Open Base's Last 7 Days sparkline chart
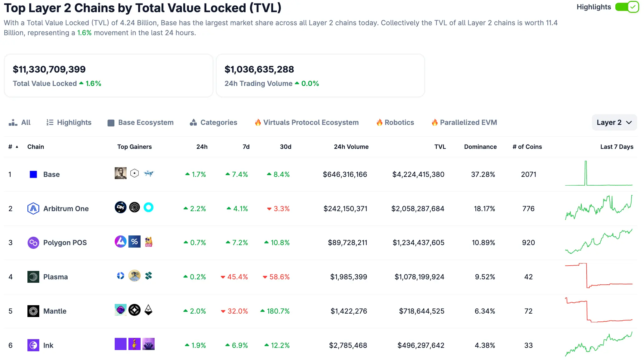Screen dimensions: 644x360 [598, 173]
